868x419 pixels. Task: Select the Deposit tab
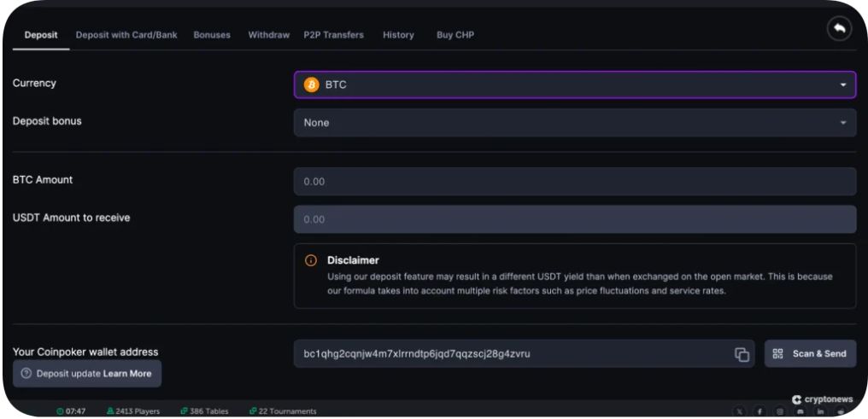pyautogui.click(x=41, y=35)
